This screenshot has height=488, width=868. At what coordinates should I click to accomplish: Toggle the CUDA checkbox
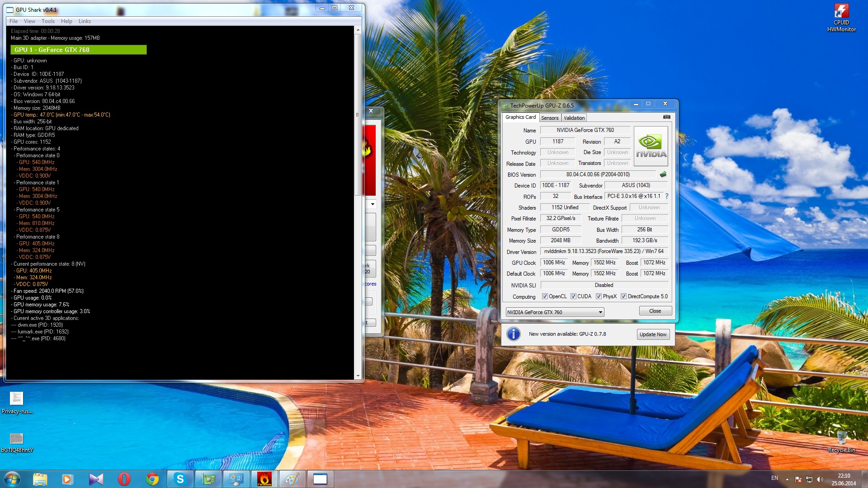[573, 296]
